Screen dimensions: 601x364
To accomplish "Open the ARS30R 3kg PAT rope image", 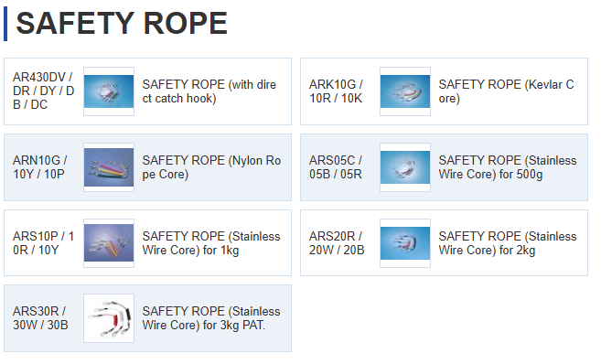I will (x=109, y=318).
